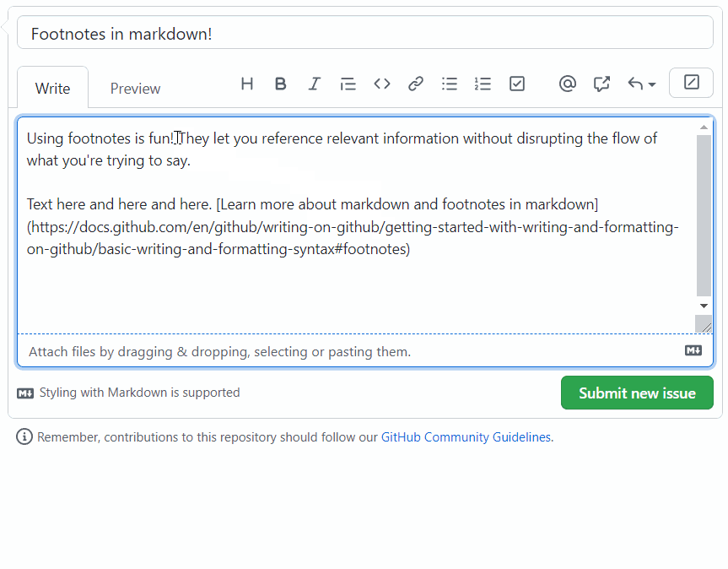Click the Submit new issue button
This screenshot has width=728, height=569.
637,393
